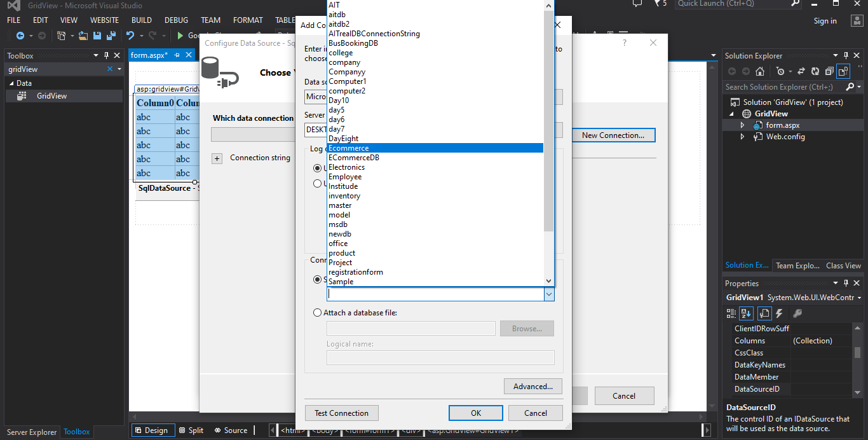Screen dimensions: 868x440
Task: Select the 'Select or enter a database name' radio
Action: [318, 279]
